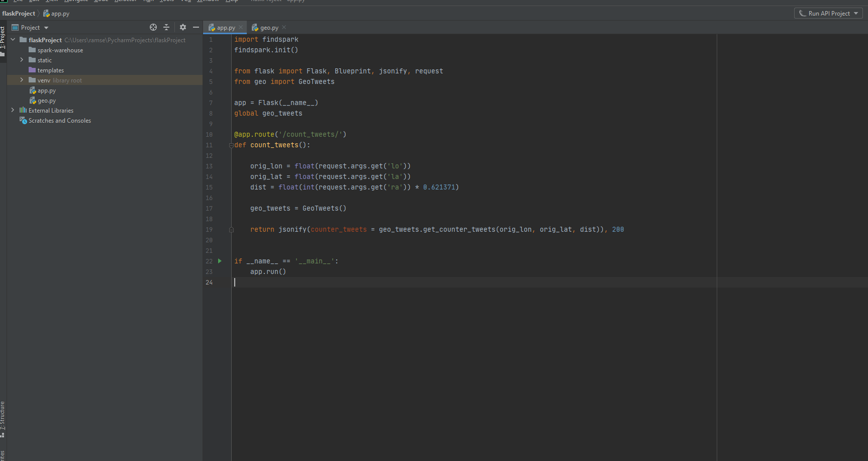
Task: Select the spark-warehouse folder
Action: [x=105, y=50]
